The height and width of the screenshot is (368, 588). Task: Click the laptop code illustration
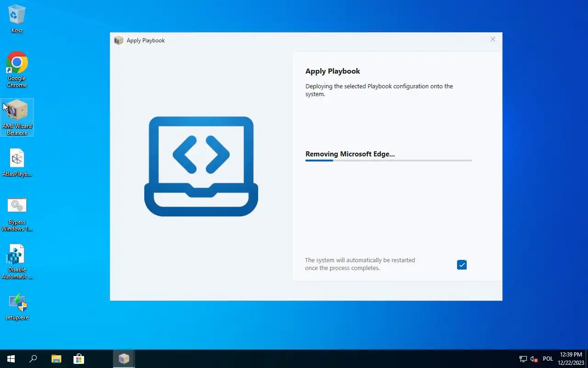(x=201, y=166)
